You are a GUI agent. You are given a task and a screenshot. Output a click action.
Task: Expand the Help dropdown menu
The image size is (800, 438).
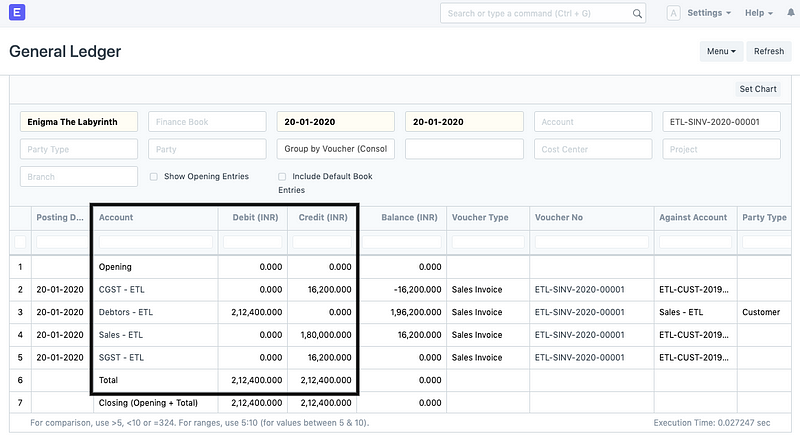point(765,13)
